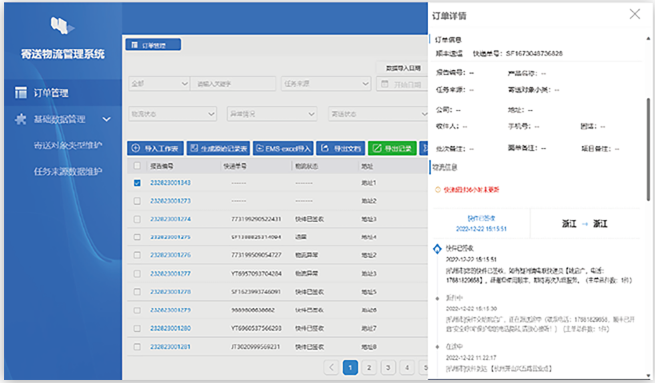Click the 基础数据管理 puzzle icon in sidebar
Viewport: 655px width, 383px height.
pos(20,119)
